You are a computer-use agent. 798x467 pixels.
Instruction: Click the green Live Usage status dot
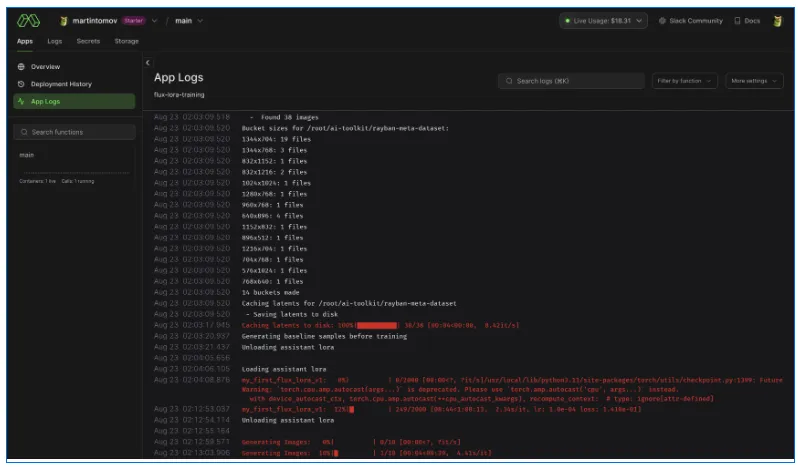point(567,21)
